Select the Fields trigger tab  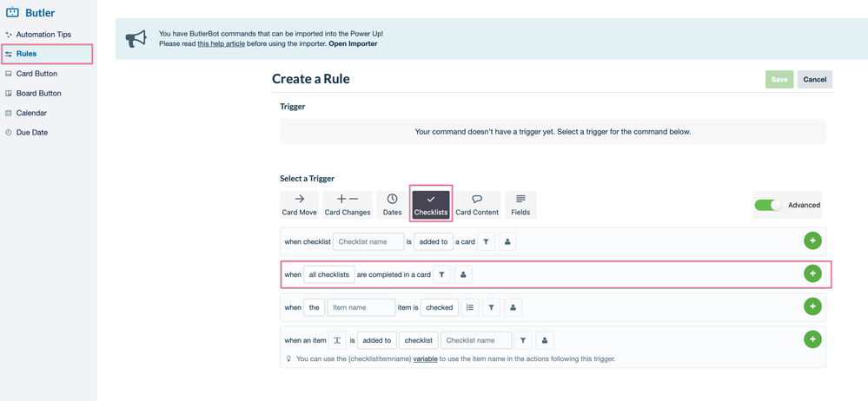[x=520, y=205]
